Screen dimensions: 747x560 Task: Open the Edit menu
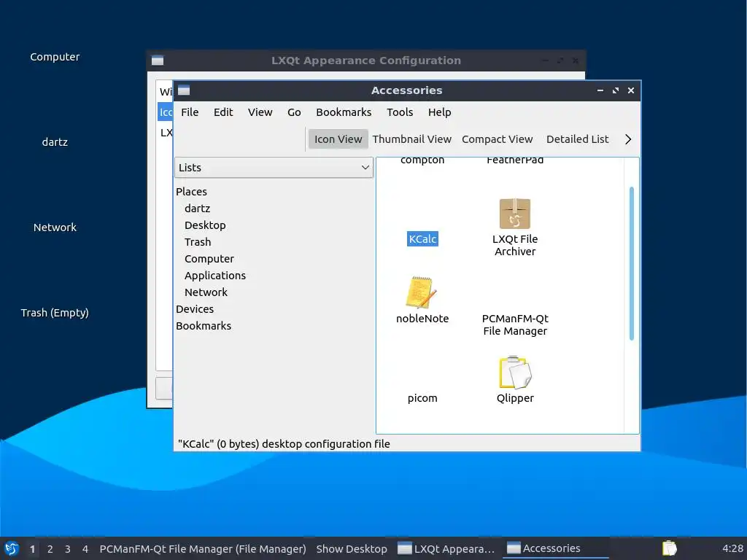pos(223,112)
